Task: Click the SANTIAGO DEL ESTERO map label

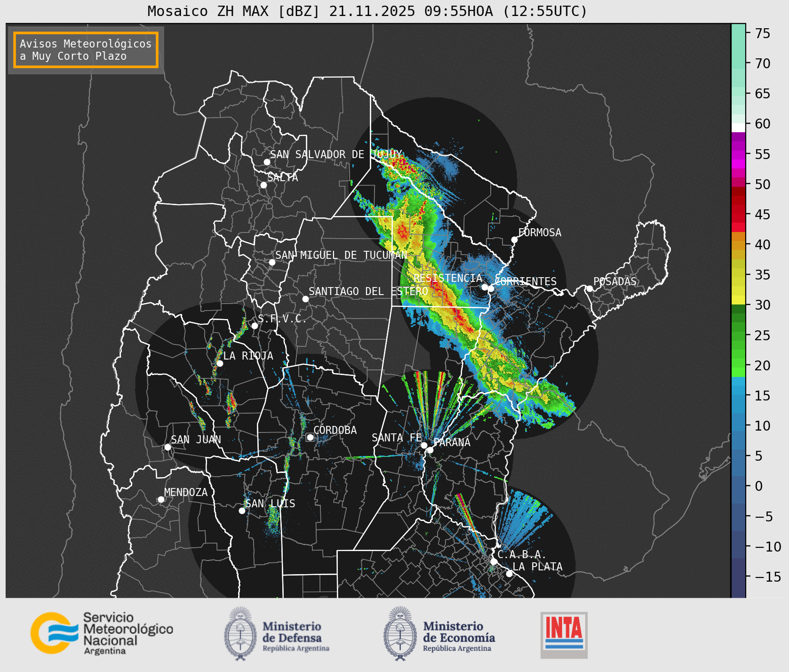Action: point(368,291)
